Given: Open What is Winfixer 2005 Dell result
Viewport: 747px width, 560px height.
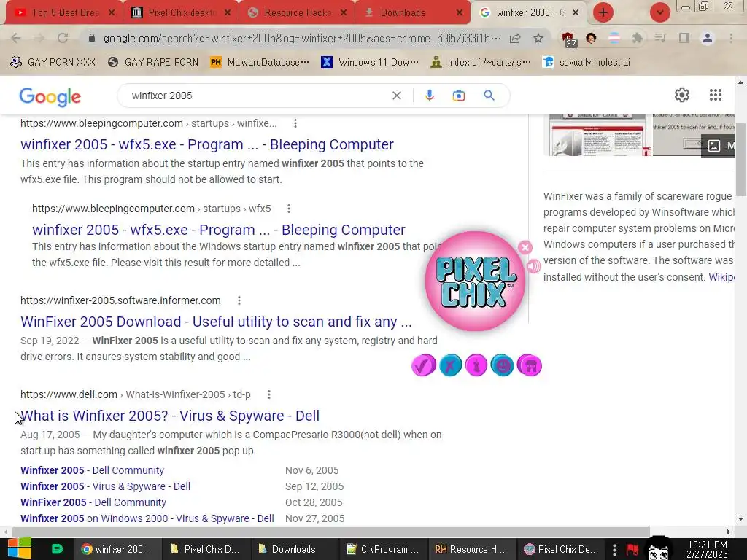Looking at the screenshot, I should [x=170, y=416].
